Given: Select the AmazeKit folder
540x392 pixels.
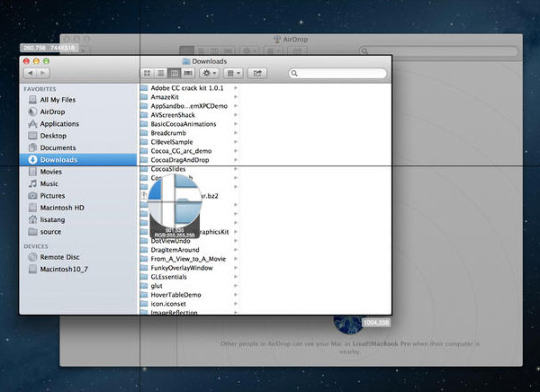Looking at the screenshot, I should [x=189, y=97].
